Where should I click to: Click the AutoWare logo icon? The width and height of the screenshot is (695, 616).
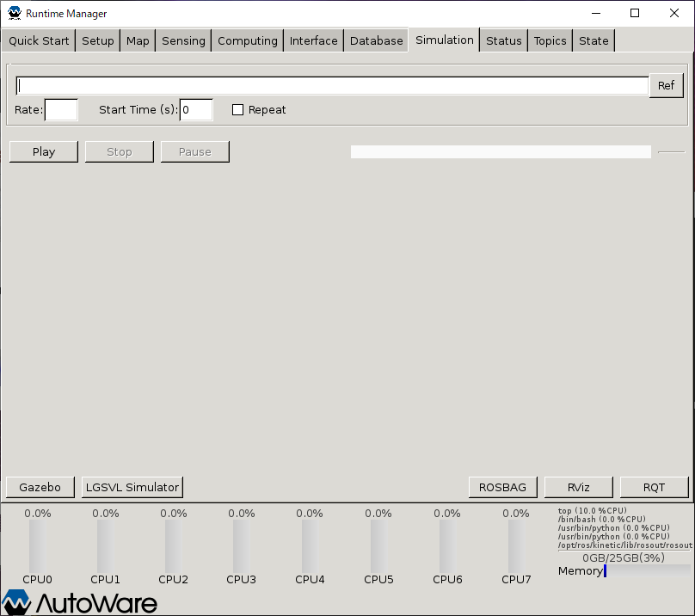(16, 602)
